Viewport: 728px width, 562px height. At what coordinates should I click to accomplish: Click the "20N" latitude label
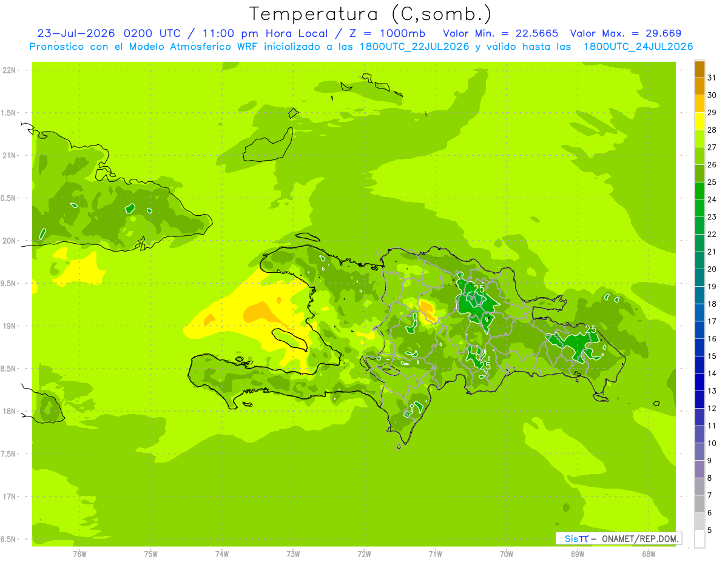click(9, 241)
